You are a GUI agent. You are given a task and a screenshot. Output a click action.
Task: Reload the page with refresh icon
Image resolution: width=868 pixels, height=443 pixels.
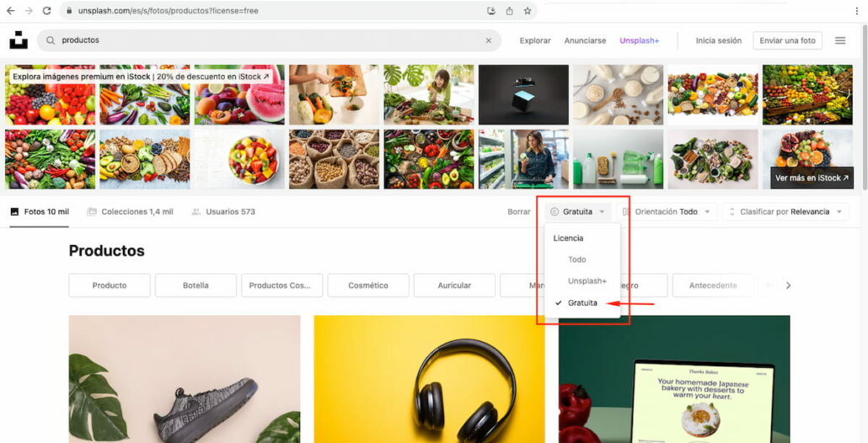click(x=47, y=10)
